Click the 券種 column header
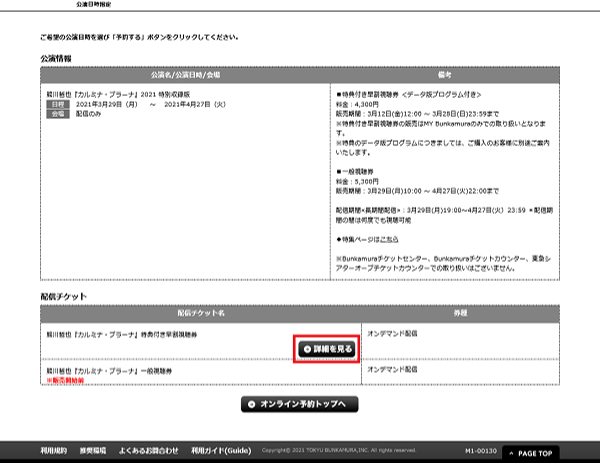The image size is (600, 463). [459, 313]
